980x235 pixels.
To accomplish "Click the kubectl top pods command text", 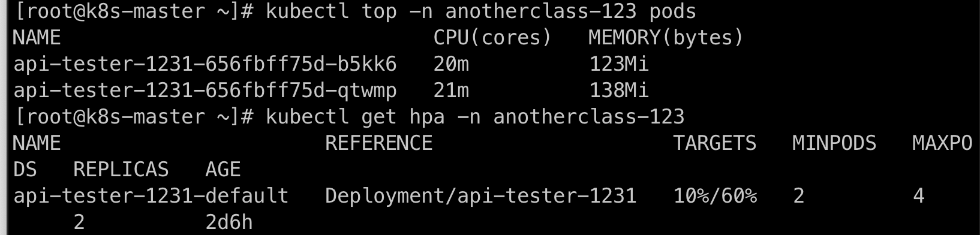I will [481, 11].
